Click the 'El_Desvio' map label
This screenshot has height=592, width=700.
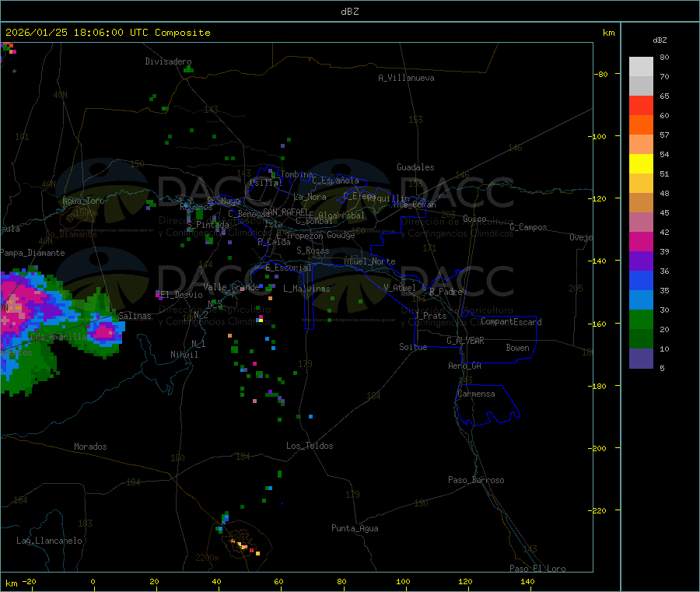point(182,295)
